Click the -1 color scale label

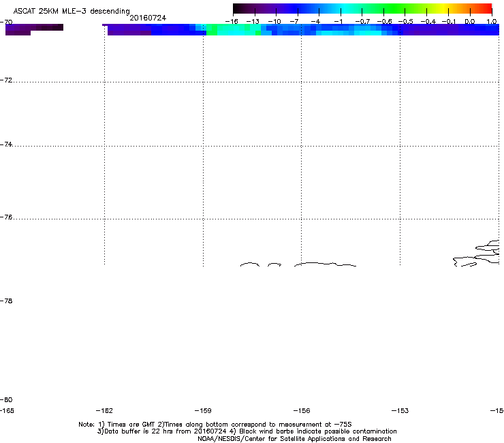tap(338, 22)
